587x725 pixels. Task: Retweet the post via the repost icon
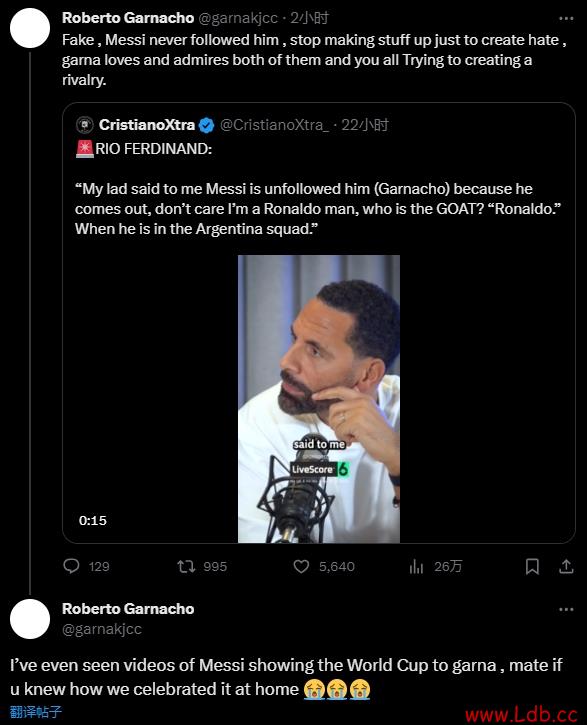pyautogui.click(x=186, y=566)
